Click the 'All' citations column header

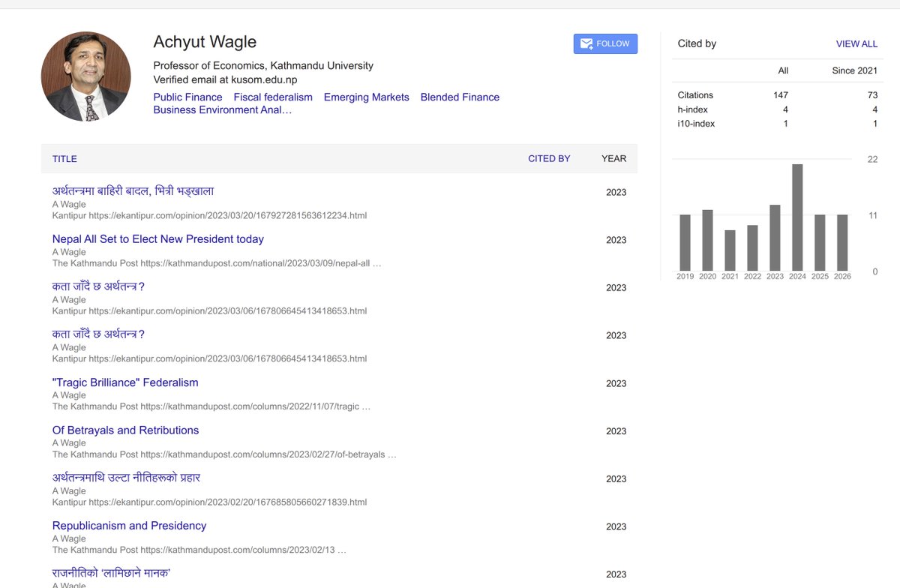[x=783, y=70]
